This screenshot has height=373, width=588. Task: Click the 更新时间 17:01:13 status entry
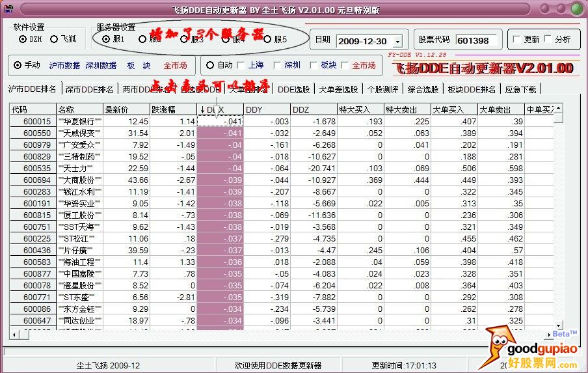(x=404, y=365)
